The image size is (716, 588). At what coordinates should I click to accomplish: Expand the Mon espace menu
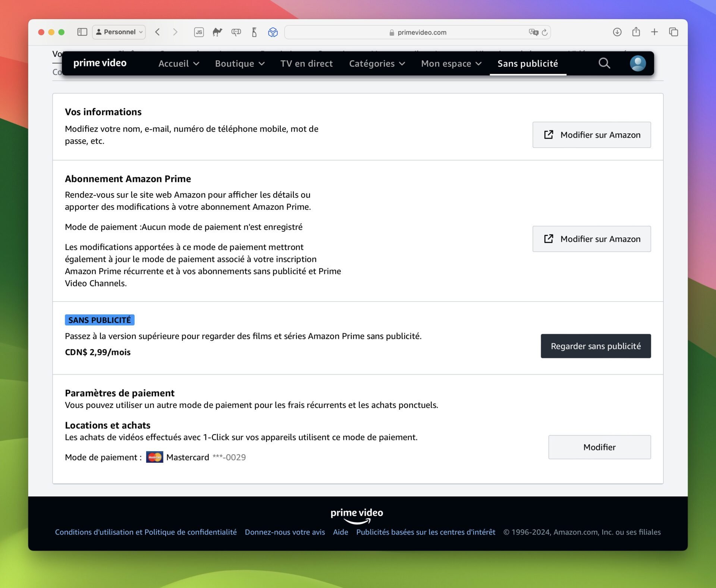tap(451, 64)
